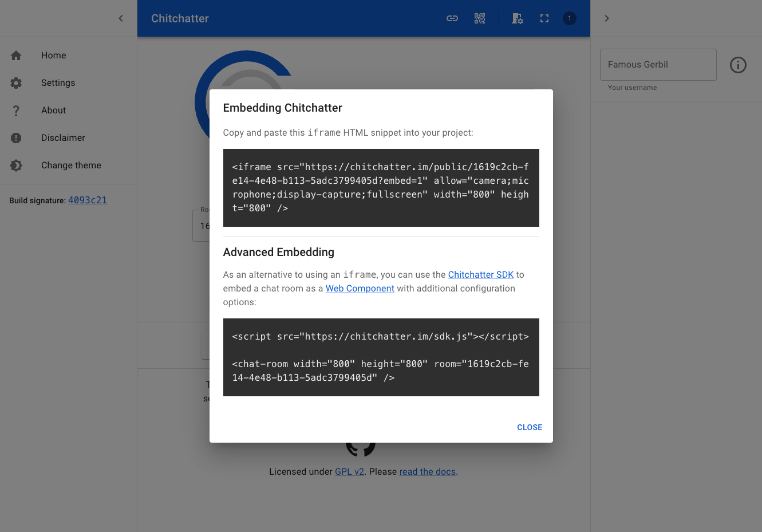The height and width of the screenshot is (532, 762).
Task: Click the Your username helper text
Action: click(633, 88)
